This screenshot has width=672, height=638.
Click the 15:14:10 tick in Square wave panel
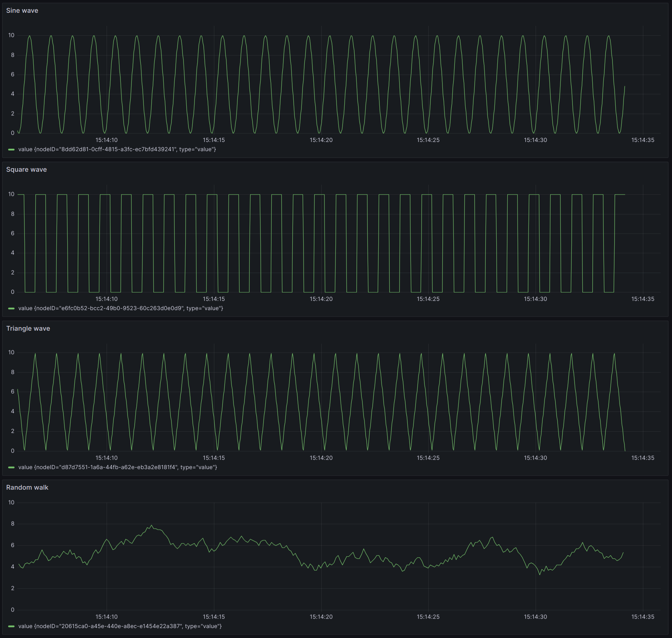click(106, 299)
